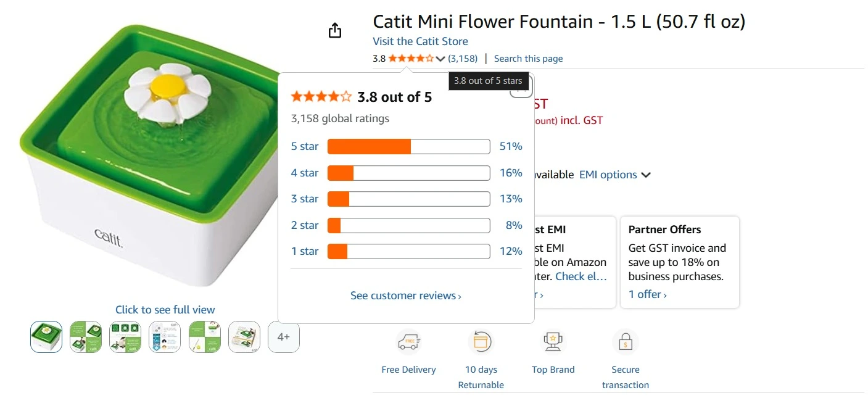
Task: Click the 10 days Returnable box icon
Action: 481,342
